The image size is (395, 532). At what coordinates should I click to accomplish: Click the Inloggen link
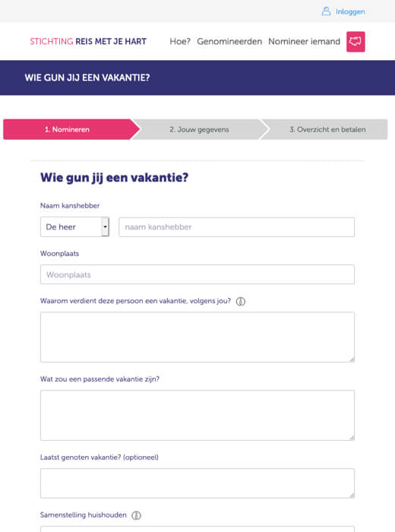click(350, 11)
